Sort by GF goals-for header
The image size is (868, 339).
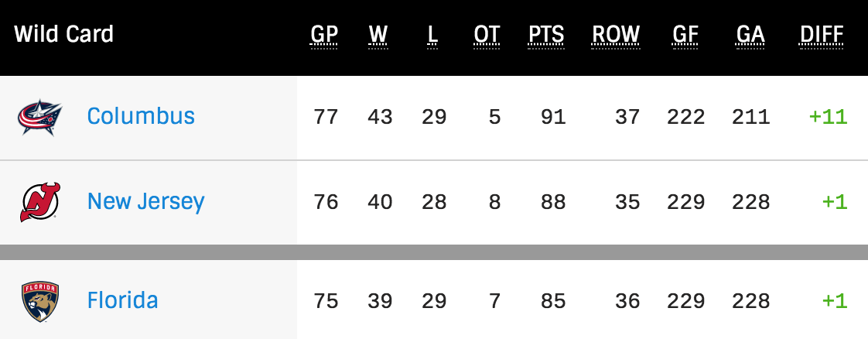[684, 35]
